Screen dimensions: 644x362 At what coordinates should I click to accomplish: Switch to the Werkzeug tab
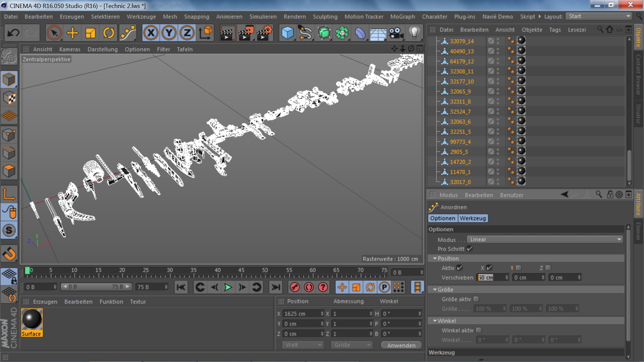click(473, 218)
